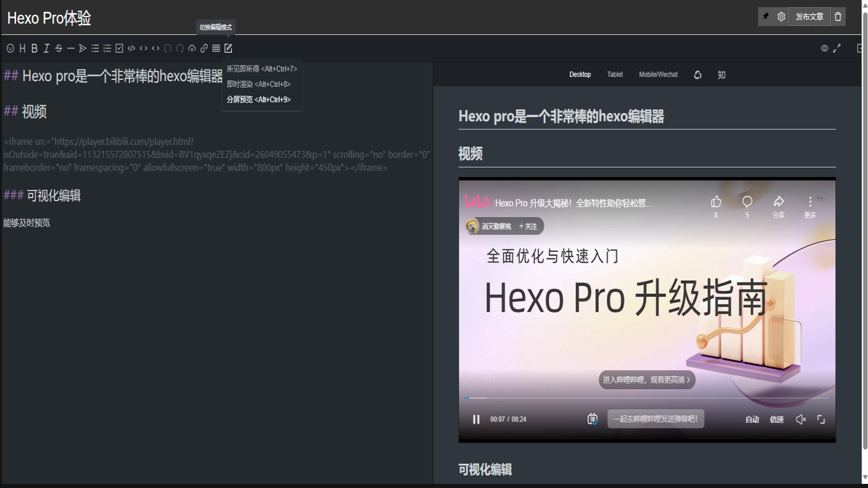Screen dimensions: 868x488
Task: Open the 倍速 playback speed menu
Action: pyautogui.click(x=776, y=419)
